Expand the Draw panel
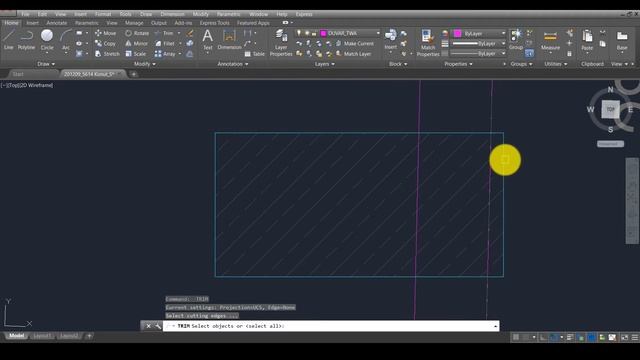This screenshot has height=360, width=640. click(x=46, y=64)
